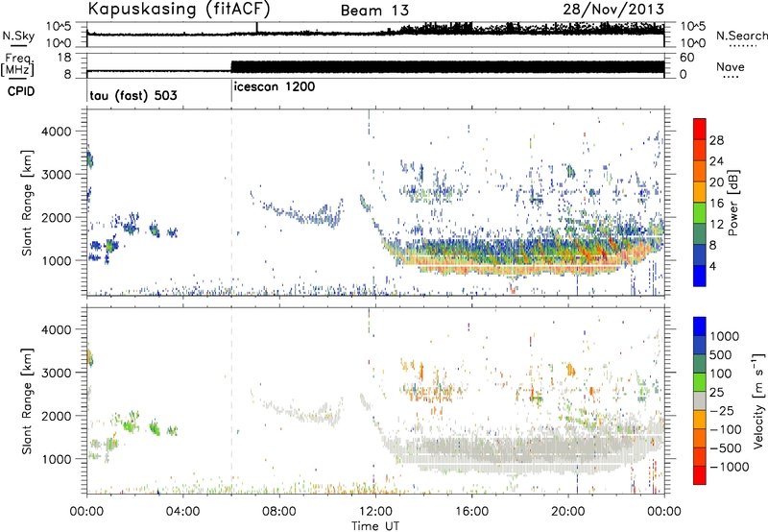Click the 'Velocity [m s-1]' colorbar title
This screenshot has width=768, height=532.
[758, 400]
